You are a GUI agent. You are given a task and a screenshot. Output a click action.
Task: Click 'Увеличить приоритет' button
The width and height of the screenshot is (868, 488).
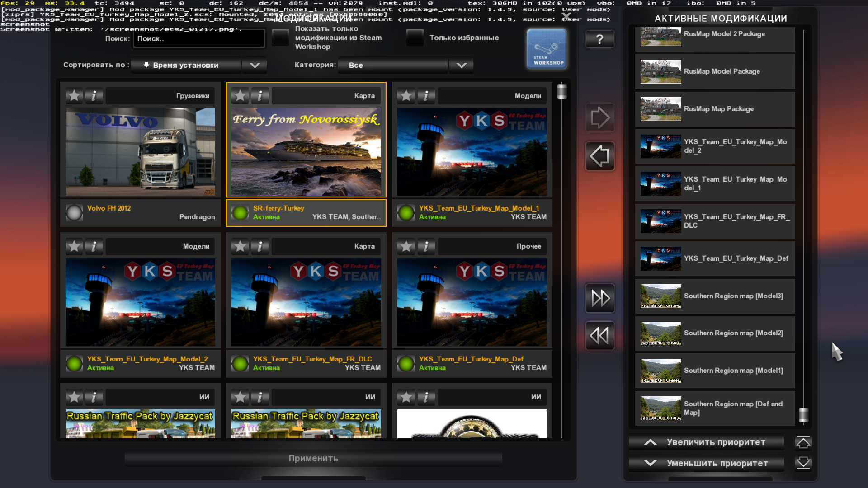pos(707,442)
